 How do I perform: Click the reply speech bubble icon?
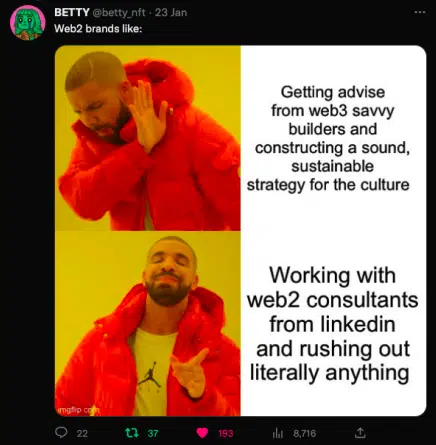click(x=61, y=433)
